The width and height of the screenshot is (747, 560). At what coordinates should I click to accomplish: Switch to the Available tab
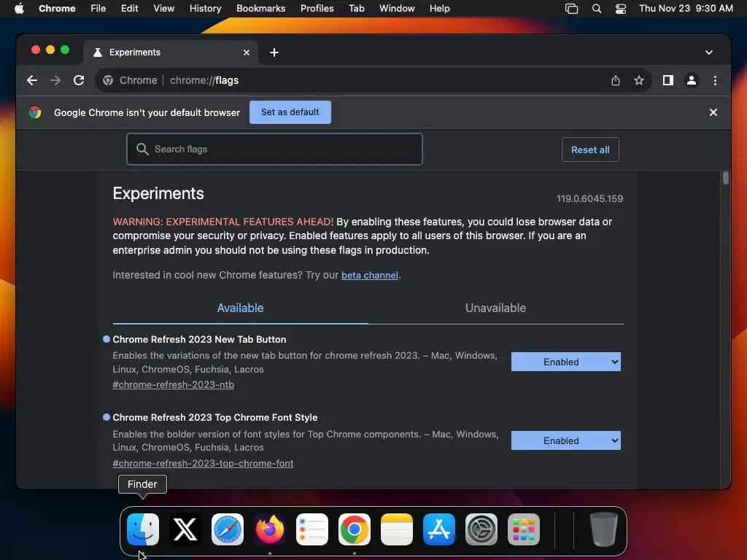pyautogui.click(x=240, y=308)
